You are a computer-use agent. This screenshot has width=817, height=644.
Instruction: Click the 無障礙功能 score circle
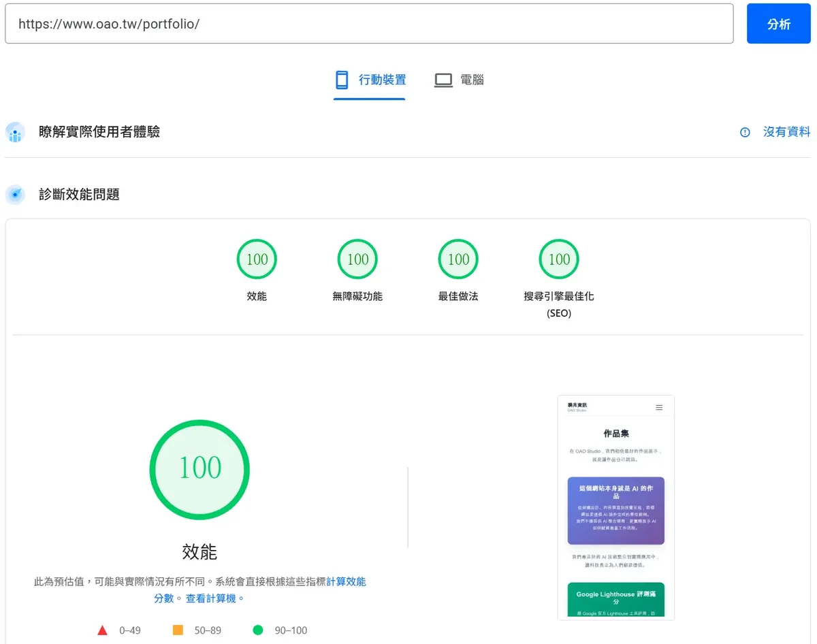pyautogui.click(x=357, y=259)
